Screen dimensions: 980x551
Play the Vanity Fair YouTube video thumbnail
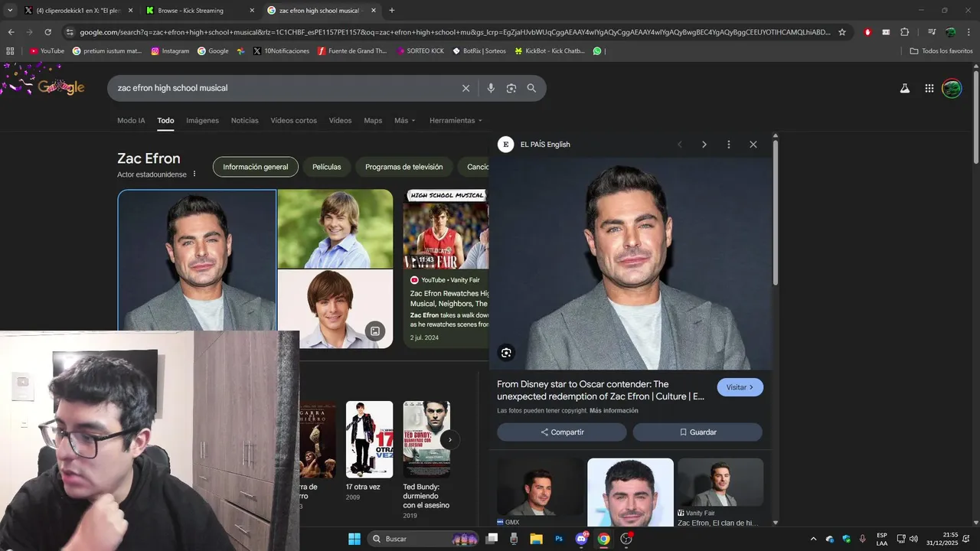tap(446, 230)
